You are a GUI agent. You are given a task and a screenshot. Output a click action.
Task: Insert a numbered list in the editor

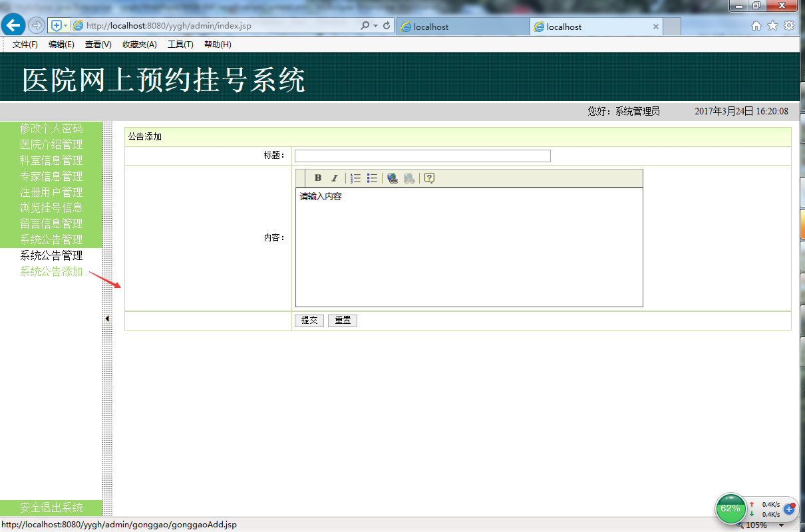356,178
